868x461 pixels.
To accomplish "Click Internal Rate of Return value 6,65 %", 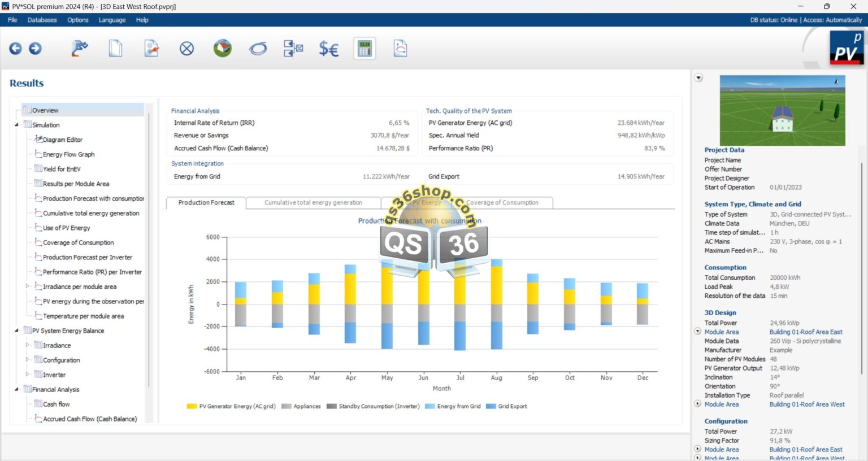I will 399,123.
